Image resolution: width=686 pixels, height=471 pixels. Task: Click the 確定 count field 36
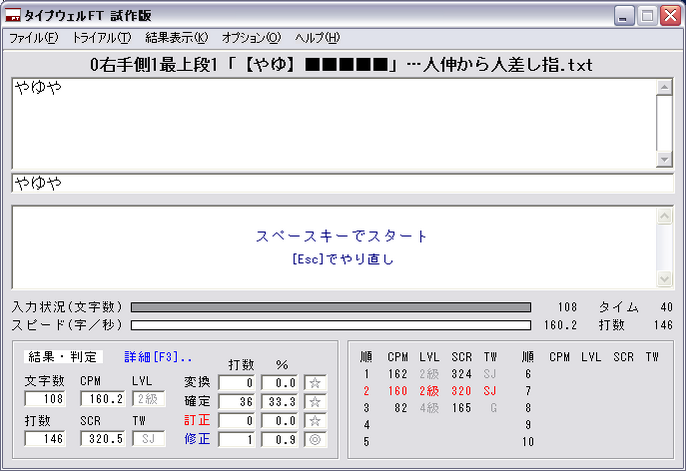coord(237,402)
